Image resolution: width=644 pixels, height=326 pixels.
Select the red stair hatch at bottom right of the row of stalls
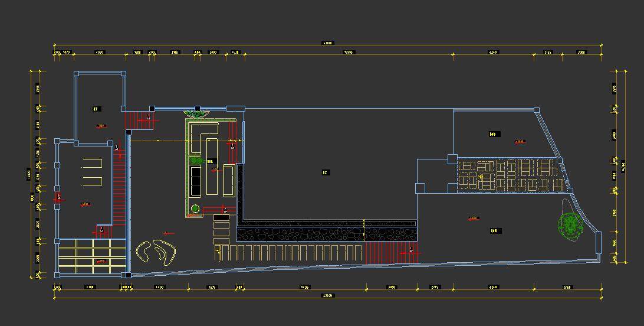[x=390, y=253]
